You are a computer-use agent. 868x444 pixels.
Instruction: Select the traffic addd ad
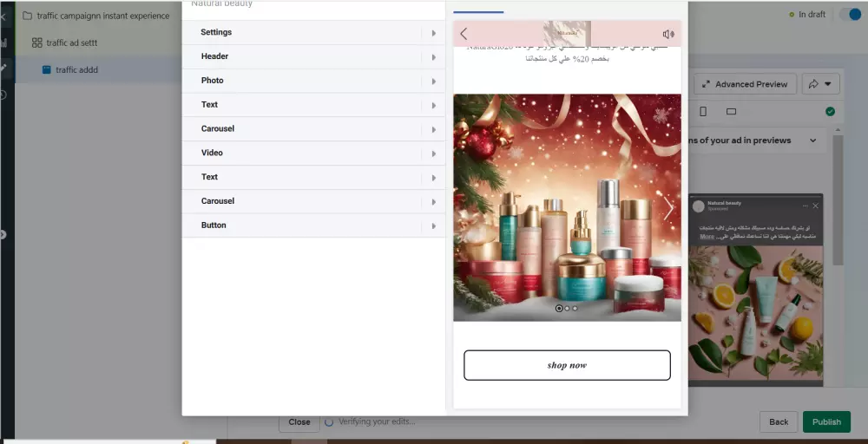tap(77, 69)
